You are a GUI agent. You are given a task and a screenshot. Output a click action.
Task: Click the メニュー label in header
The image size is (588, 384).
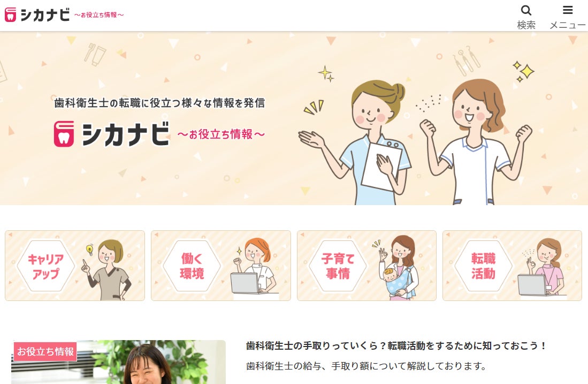tap(567, 25)
